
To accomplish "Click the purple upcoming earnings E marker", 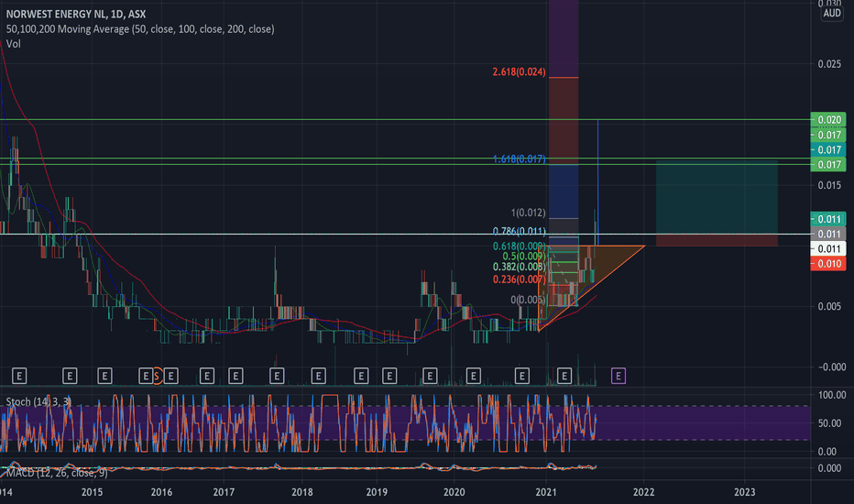I will coord(619,376).
